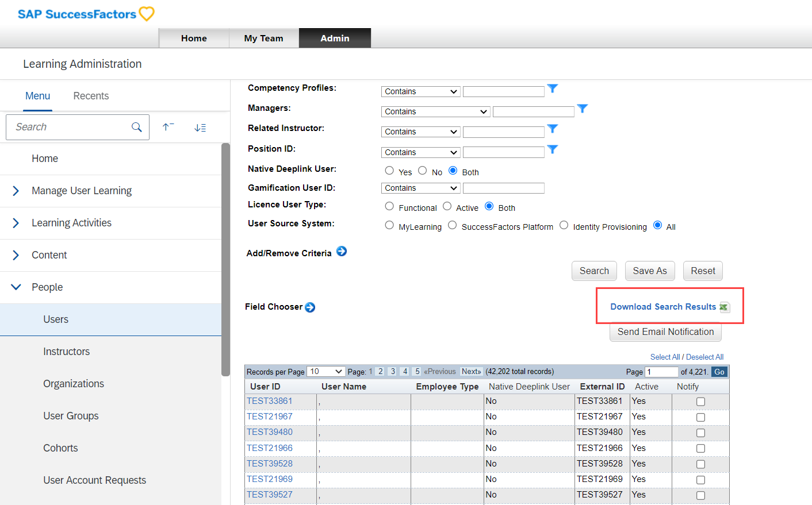Viewport: 812px width, 505px height.
Task: Click the Select All link
Action: click(x=665, y=357)
